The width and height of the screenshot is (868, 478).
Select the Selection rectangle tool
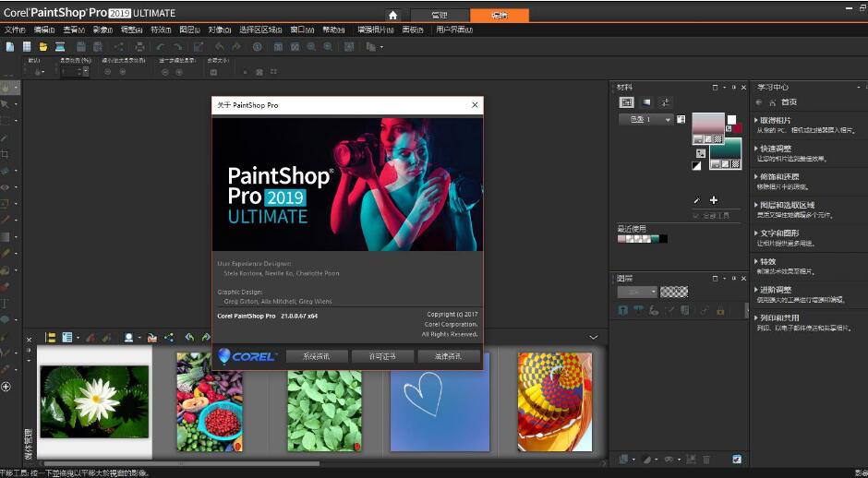point(6,121)
